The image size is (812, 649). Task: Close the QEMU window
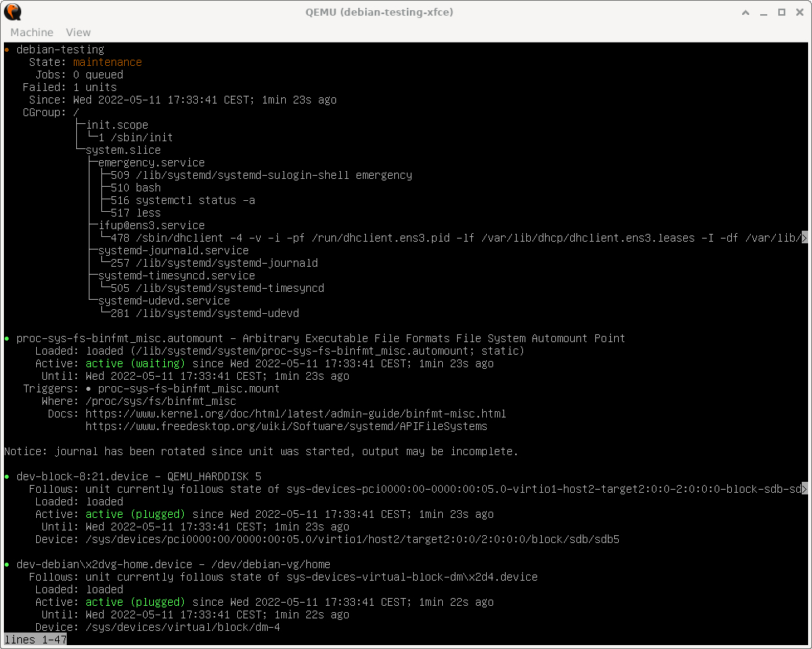click(x=799, y=13)
